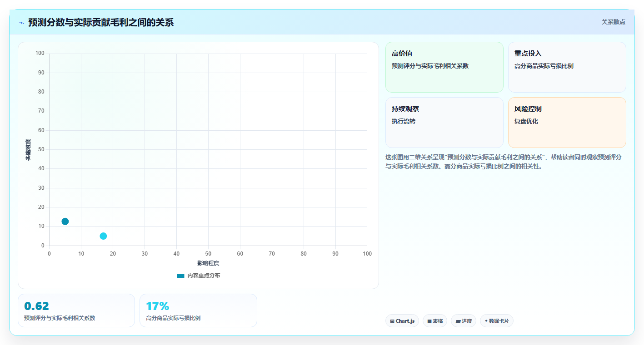Click the 进度 chip
The height and width of the screenshot is (345, 644).
click(464, 321)
